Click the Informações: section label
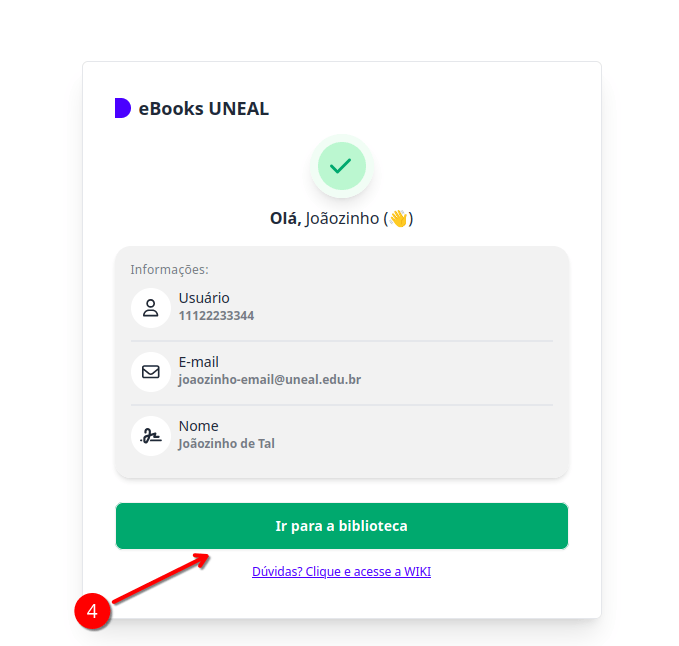Viewport: 679px width, 646px height. click(x=169, y=269)
